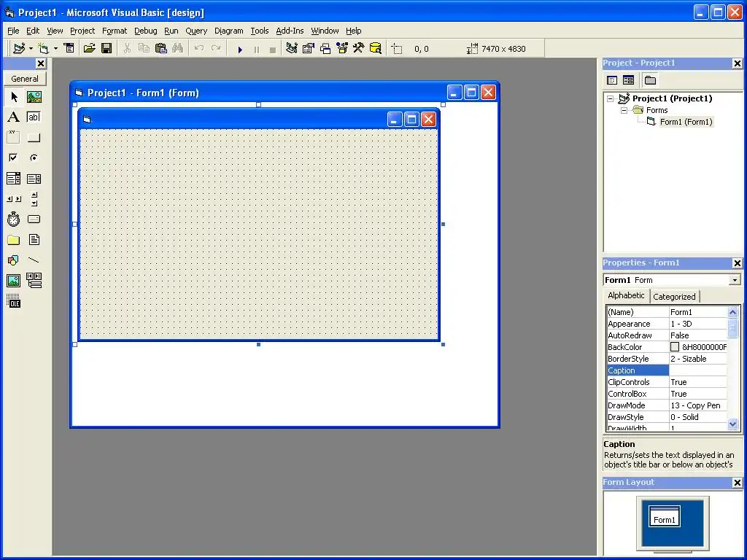This screenshot has height=560, width=747.
Task: Open the Debug menu
Action: [x=145, y=31]
